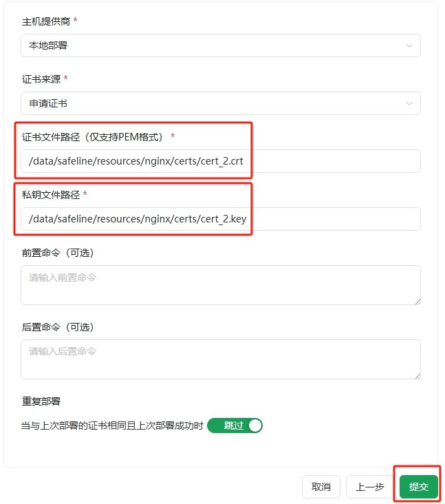Image resolution: width=445 pixels, height=504 pixels.
Task: Click the 当与上次部署的证书相同 description text
Action: tap(112, 426)
